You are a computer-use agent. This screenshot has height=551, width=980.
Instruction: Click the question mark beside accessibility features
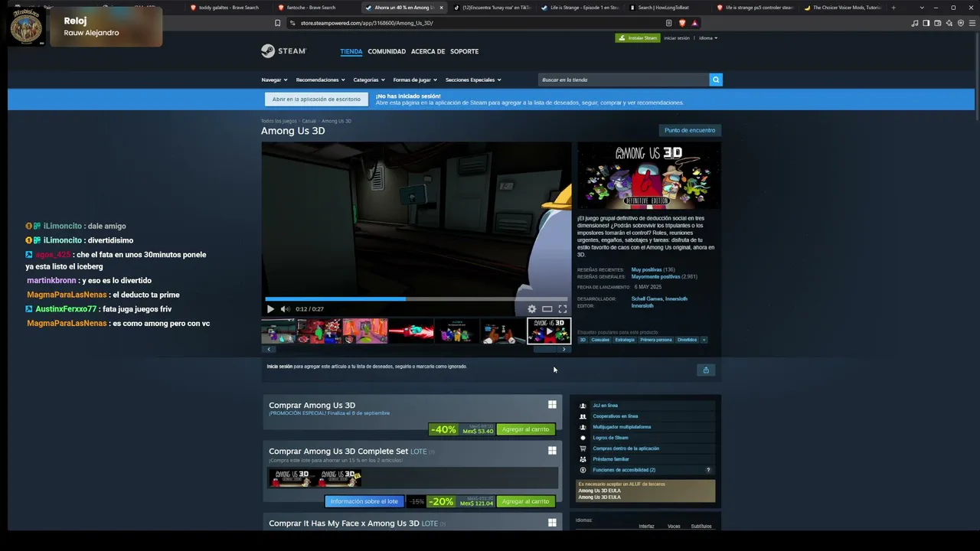coord(708,470)
